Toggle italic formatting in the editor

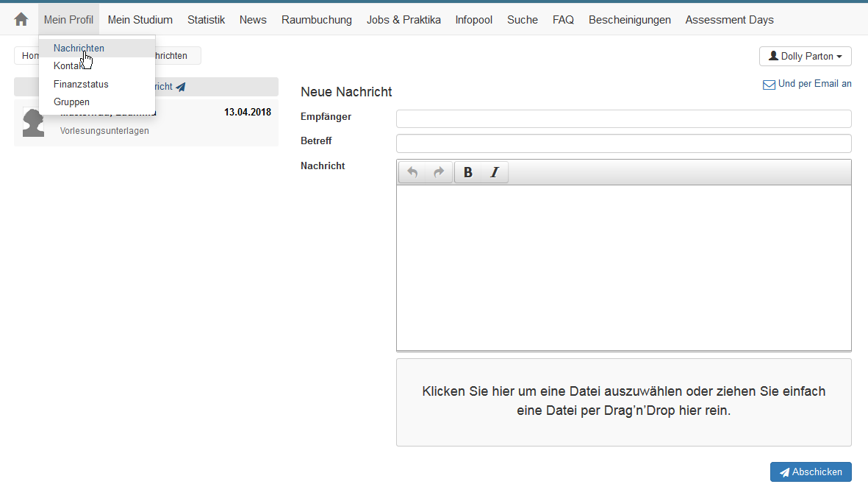(495, 172)
